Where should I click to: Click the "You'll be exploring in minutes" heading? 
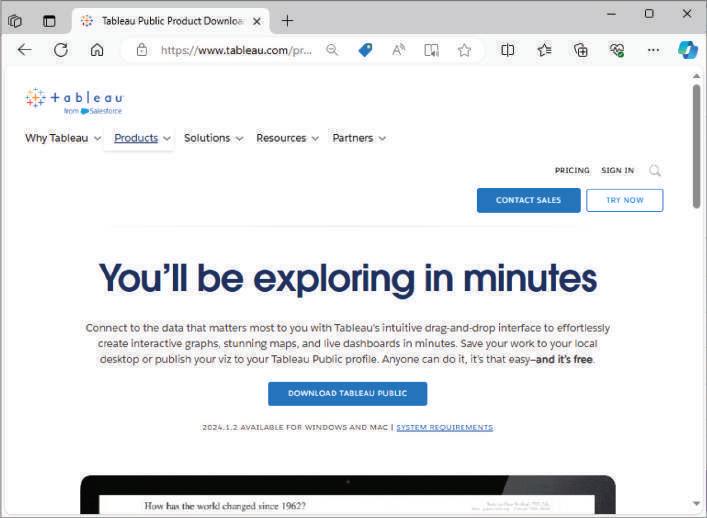pyautogui.click(x=348, y=279)
